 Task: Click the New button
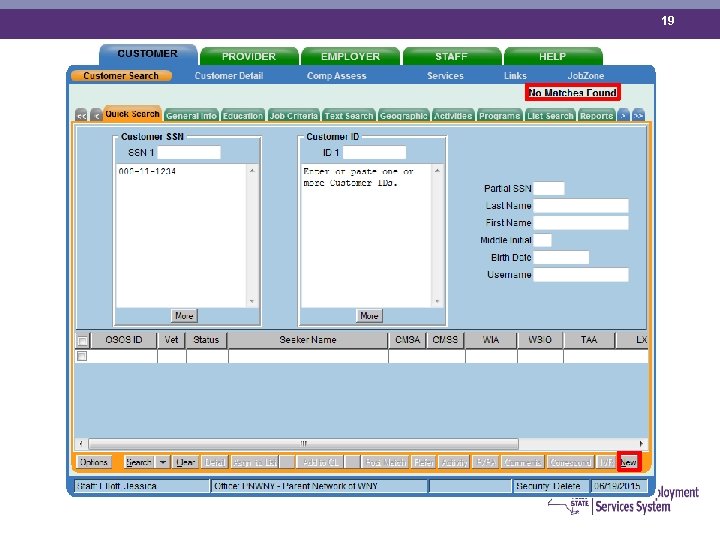[629, 462]
